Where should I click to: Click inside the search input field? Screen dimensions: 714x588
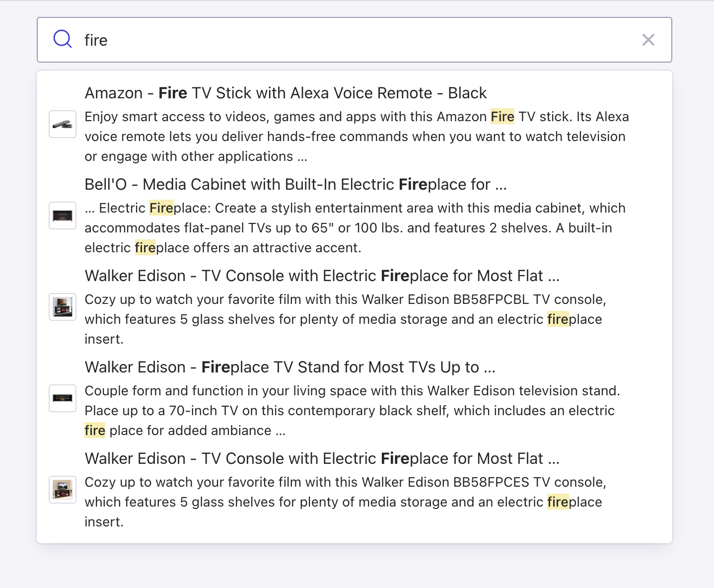pos(348,40)
